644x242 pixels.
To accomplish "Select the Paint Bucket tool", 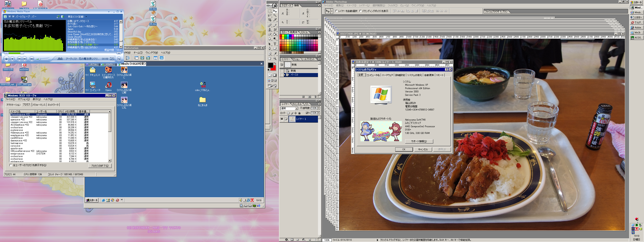I will (275, 34).
